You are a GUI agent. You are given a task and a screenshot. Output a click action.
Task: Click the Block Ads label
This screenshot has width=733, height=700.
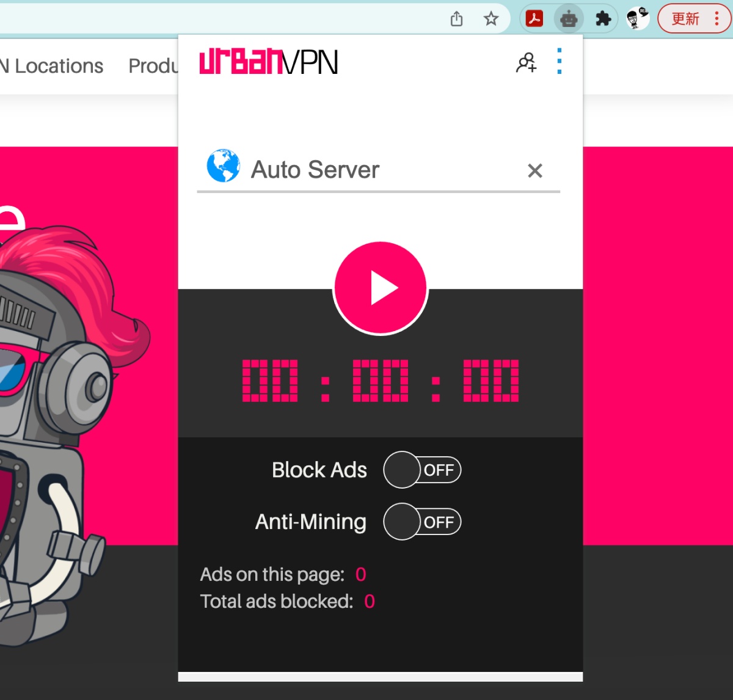[x=319, y=470]
